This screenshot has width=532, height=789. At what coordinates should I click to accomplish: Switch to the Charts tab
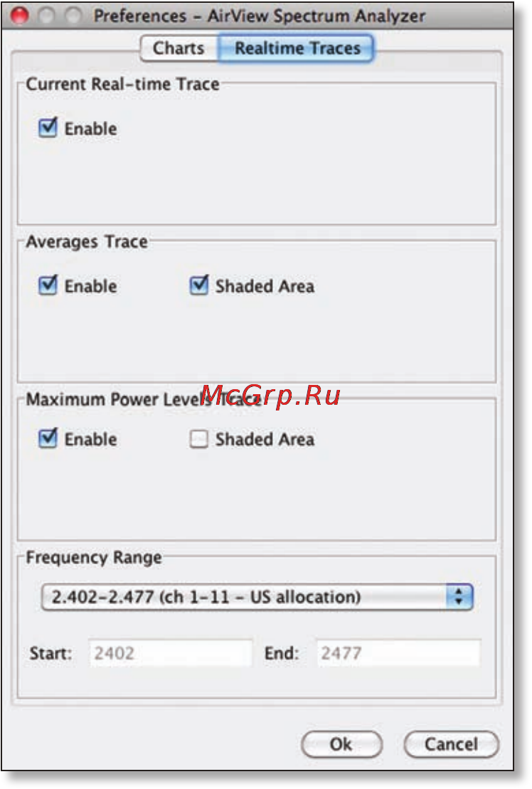point(179,48)
